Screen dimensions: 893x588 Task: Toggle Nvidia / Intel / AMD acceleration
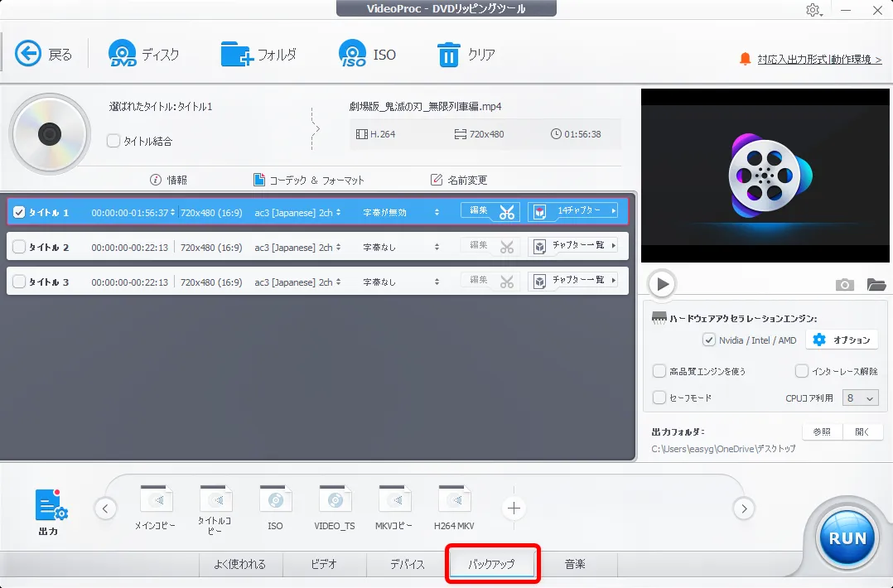pyautogui.click(x=708, y=340)
